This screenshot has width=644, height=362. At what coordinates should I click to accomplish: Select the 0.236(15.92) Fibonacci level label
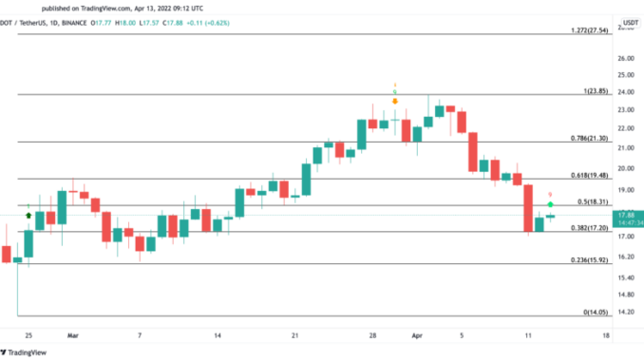pyautogui.click(x=589, y=260)
